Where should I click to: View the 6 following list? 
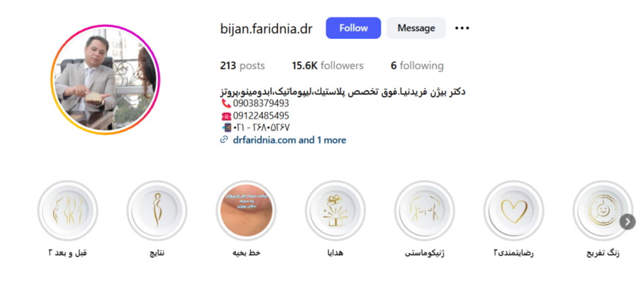tap(418, 66)
